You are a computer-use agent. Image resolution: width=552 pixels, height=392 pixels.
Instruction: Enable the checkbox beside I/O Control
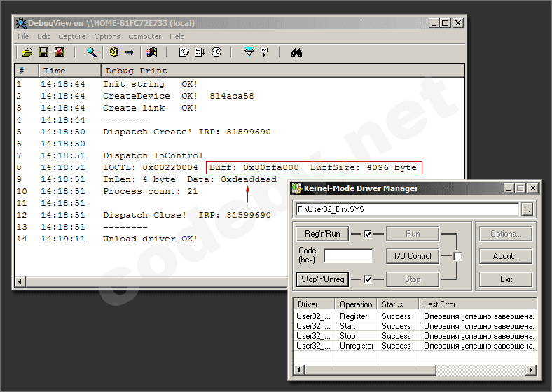click(457, 257)
